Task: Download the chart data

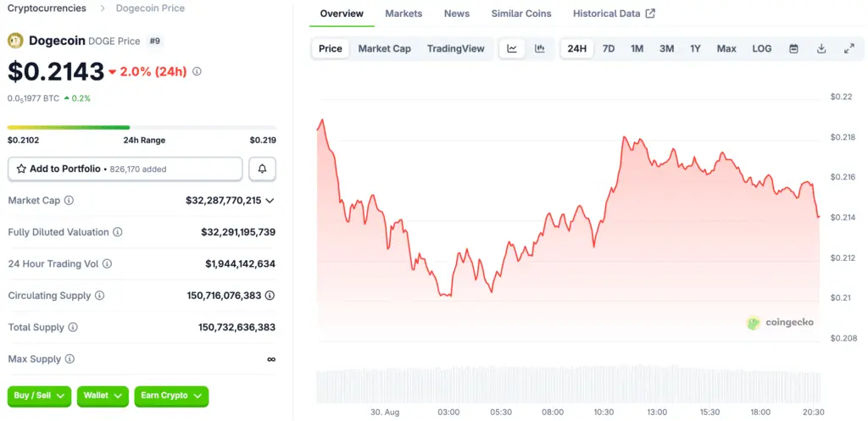Action: pos(821,48)
